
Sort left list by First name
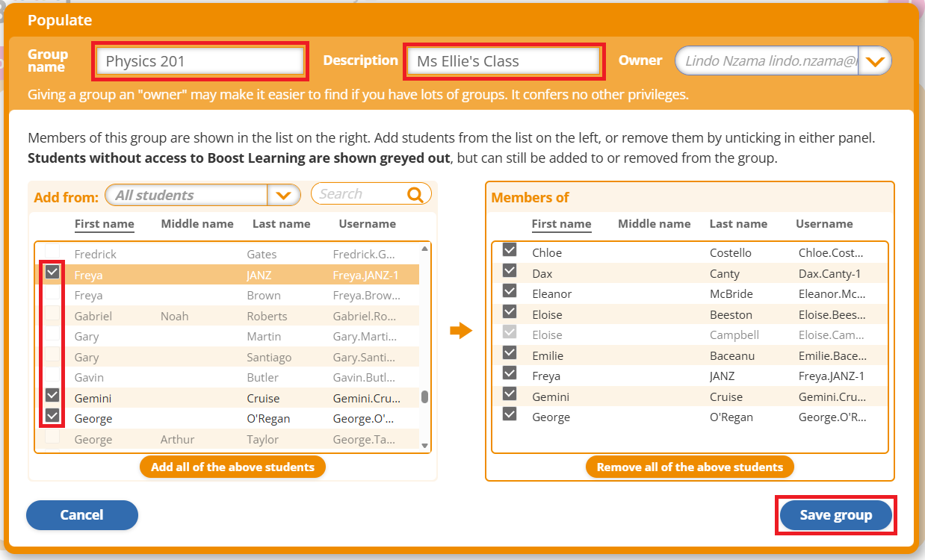pos(104,224)
